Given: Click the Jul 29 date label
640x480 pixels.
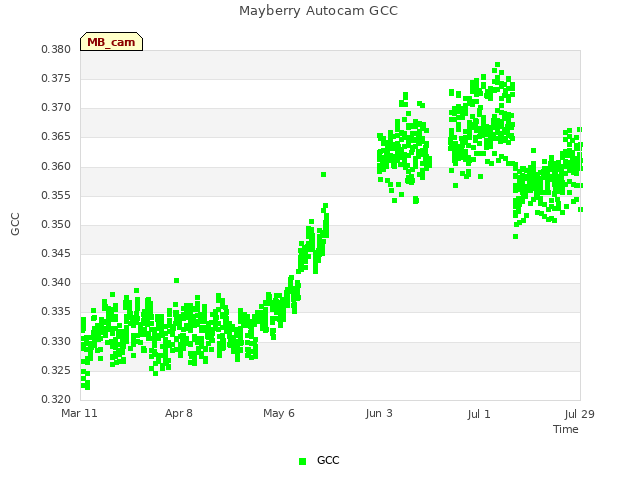Looking at the screenshot, I should point(579,414).
